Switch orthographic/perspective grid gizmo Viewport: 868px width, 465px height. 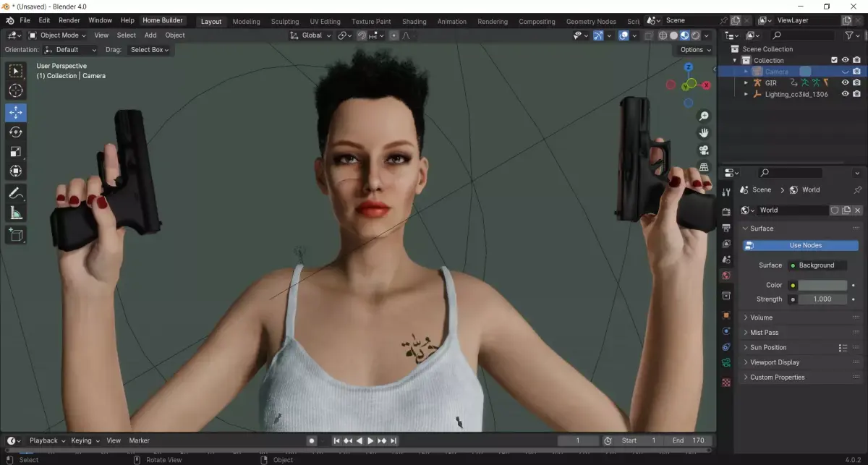(x=704, y=167)
